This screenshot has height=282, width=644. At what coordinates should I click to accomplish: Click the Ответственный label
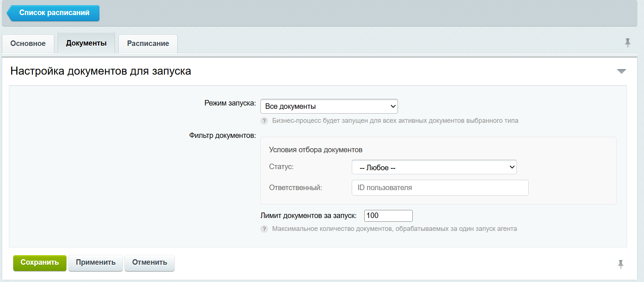296,188
